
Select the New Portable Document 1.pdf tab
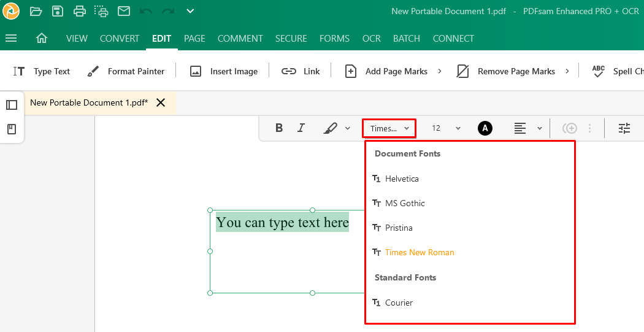(89, 102)
